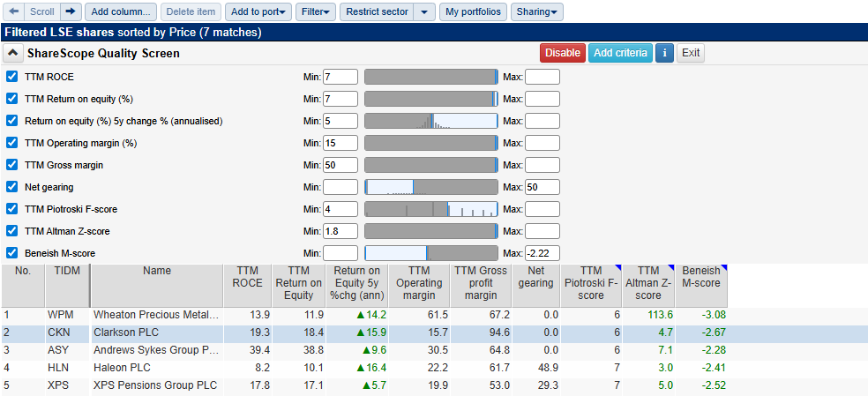868x396 pixels.
Task: Click the scroll right arrow button
Action: coord(71,11)
